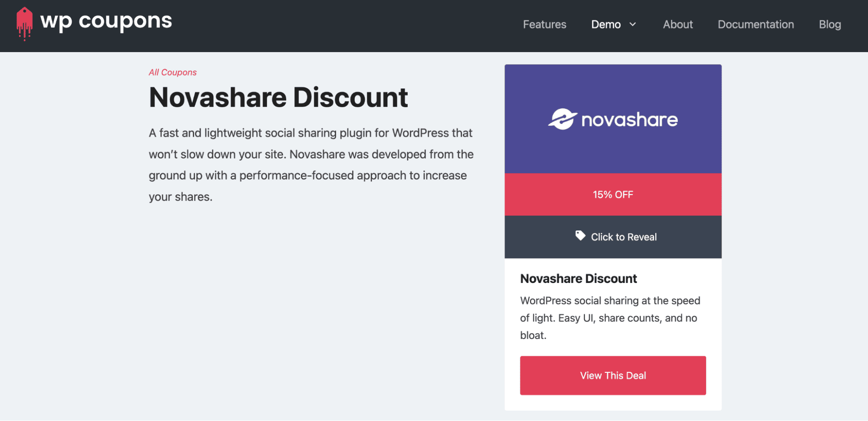This screenshot has height=421, width=868.
Task: Click the red 15% OFF banner
Action: coord(613,194)
